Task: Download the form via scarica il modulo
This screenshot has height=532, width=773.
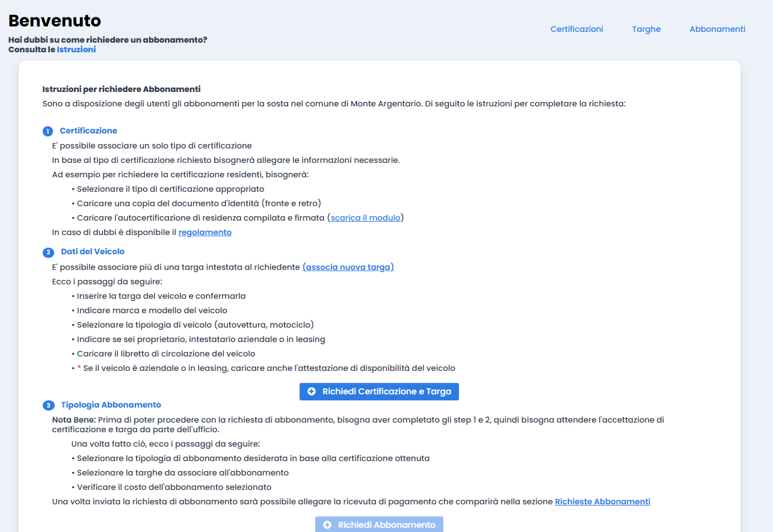Action: point(365,218)
